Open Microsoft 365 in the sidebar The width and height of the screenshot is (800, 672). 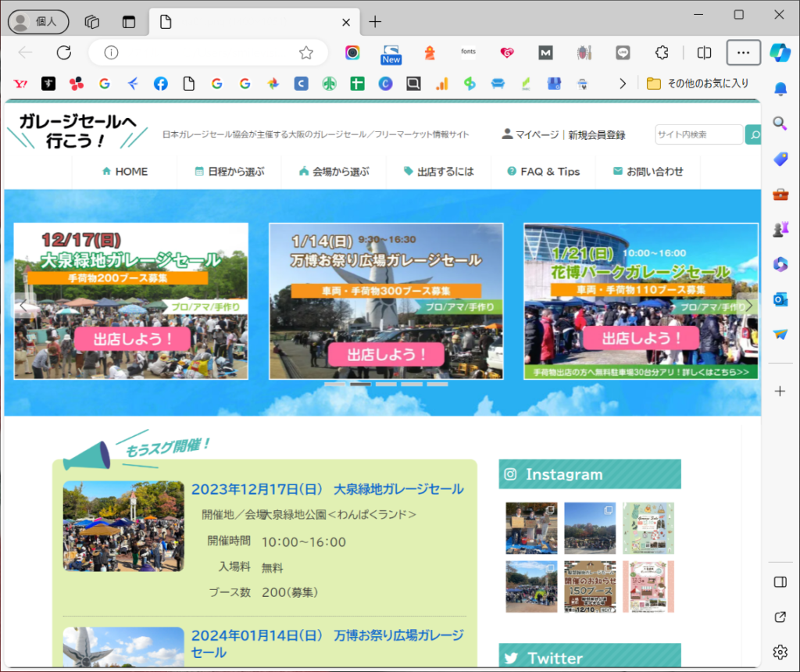click(x=780, y=264)
